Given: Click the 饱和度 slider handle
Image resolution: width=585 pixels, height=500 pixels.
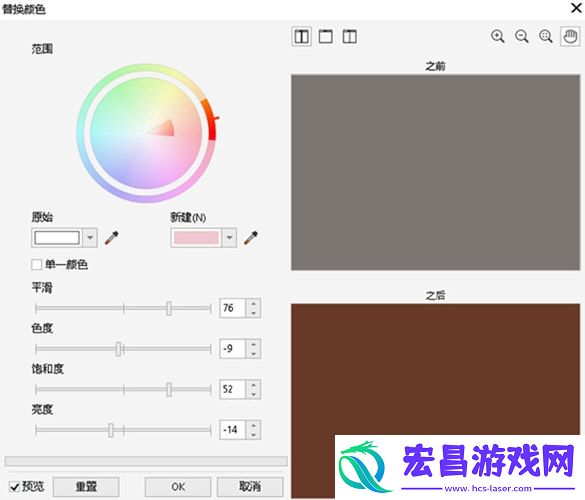Looking at the screenshot, I should (x=169, y=390).
